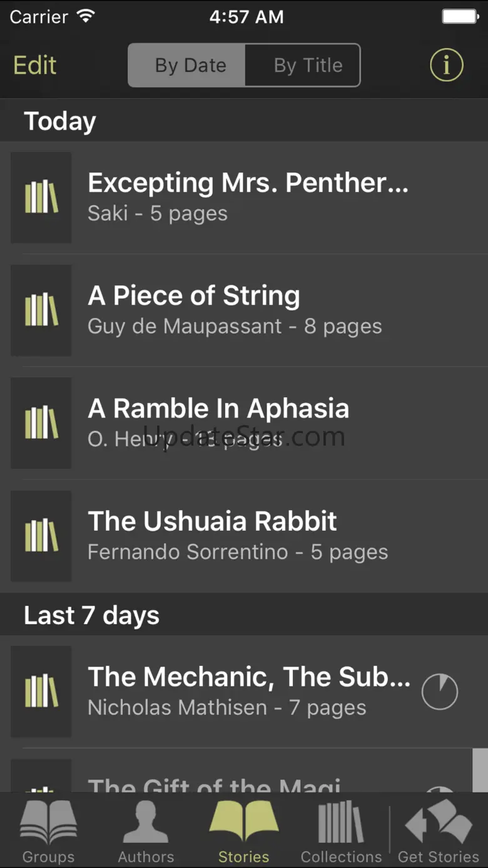Tap book icon beside Excepting Mrs. Pentherby
The height and width of the screenshot is (868, 488).
41,197
